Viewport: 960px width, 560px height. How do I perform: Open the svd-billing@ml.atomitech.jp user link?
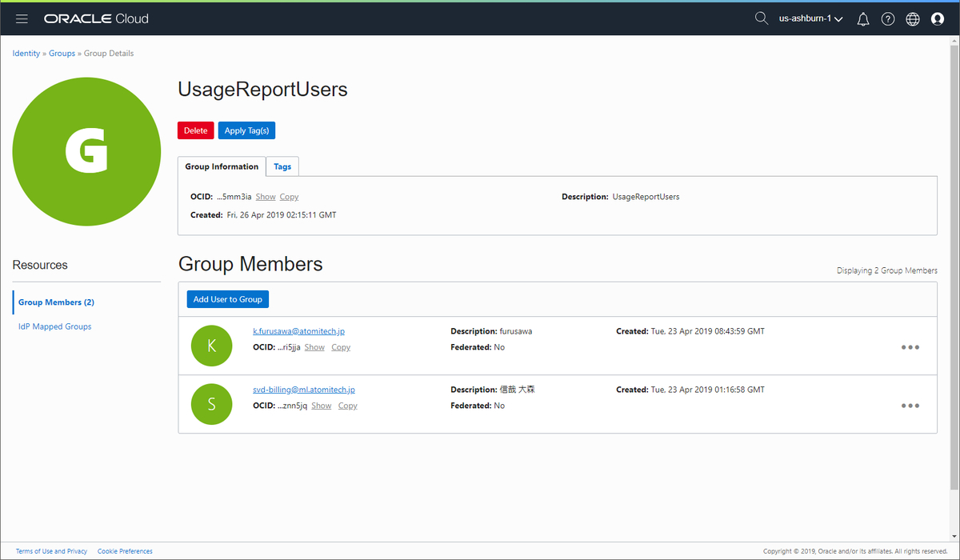click(304, 390)
